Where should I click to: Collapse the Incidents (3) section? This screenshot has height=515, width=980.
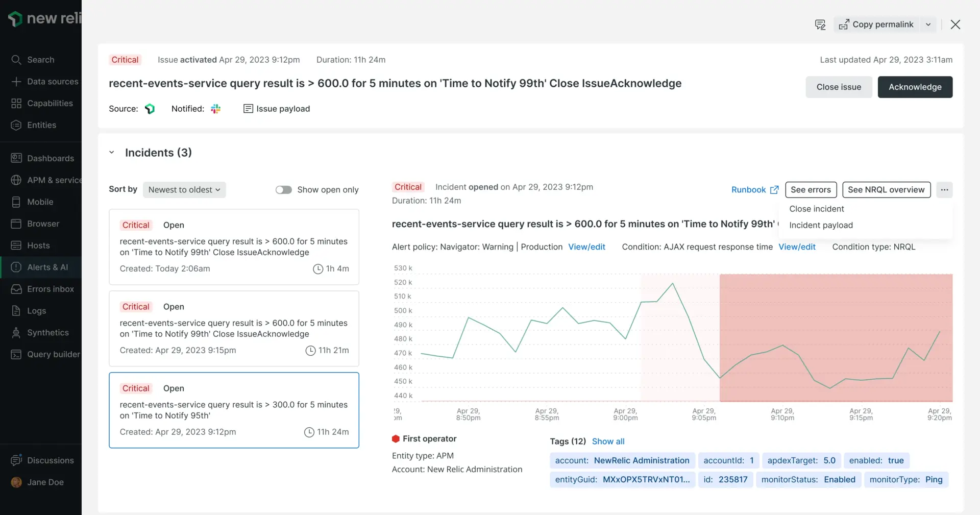pos(112,153)
